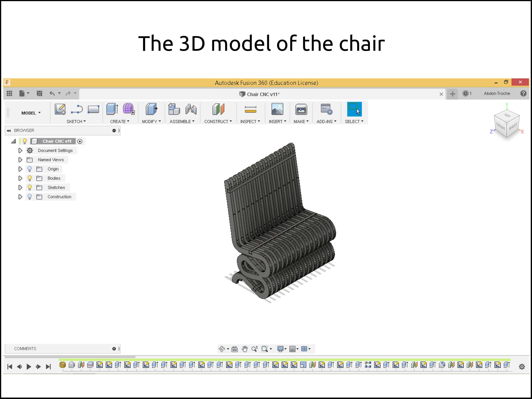Select the Press Pull modify tool
Screen dimensions: 532x399
(x=151, y=109)
